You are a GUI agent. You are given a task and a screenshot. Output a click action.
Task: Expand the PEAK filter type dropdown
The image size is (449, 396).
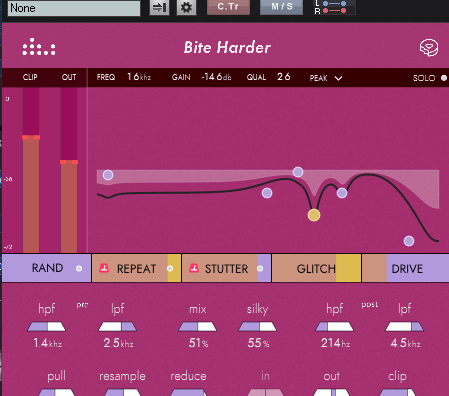tap(326, 78)
